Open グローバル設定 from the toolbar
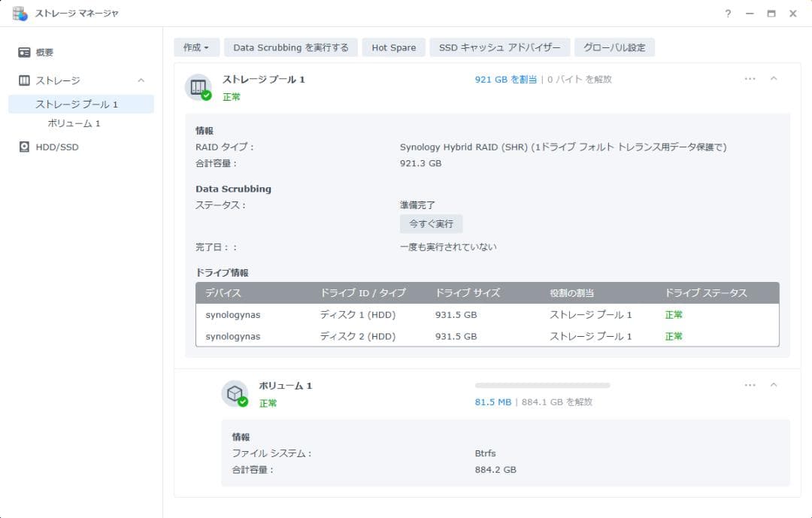812x518 pixels. [x=614, y=47]
